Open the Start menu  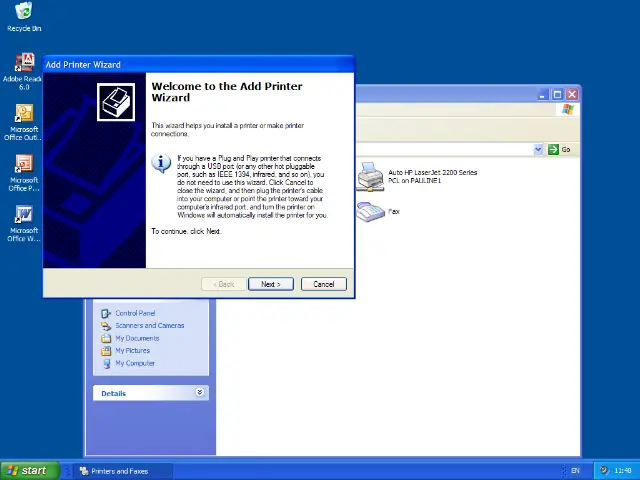pyautogui.click(x=30, y=471)
